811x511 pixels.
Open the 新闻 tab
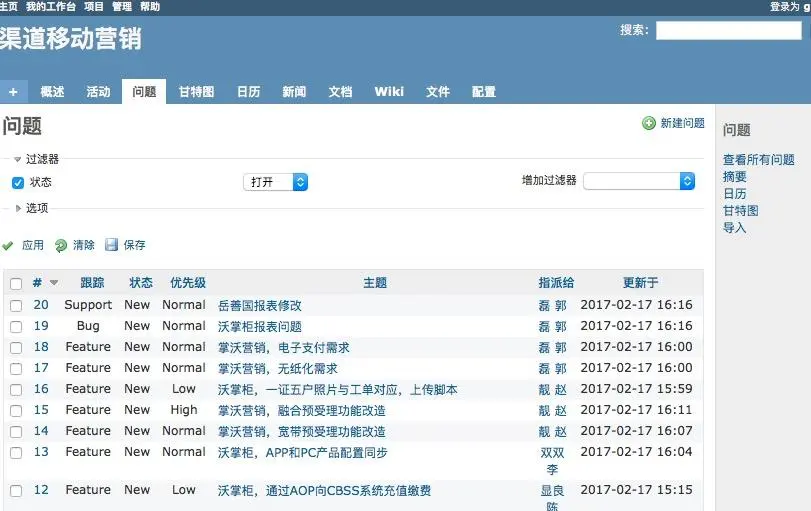point(294,92)
